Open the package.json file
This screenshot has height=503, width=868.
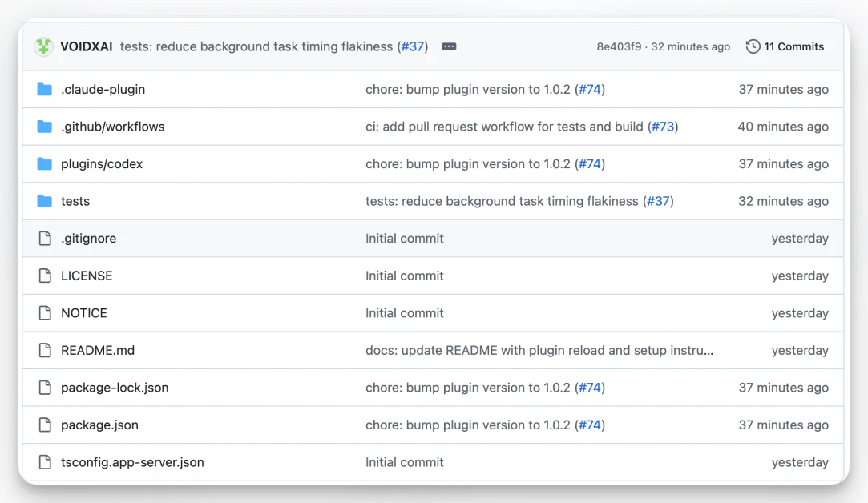click(x=99, y=425)
